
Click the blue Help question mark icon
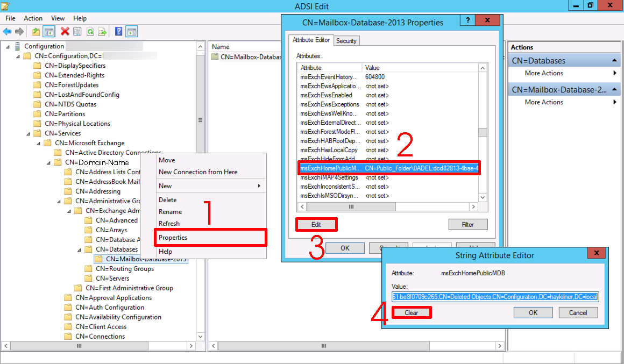(118, 31)
